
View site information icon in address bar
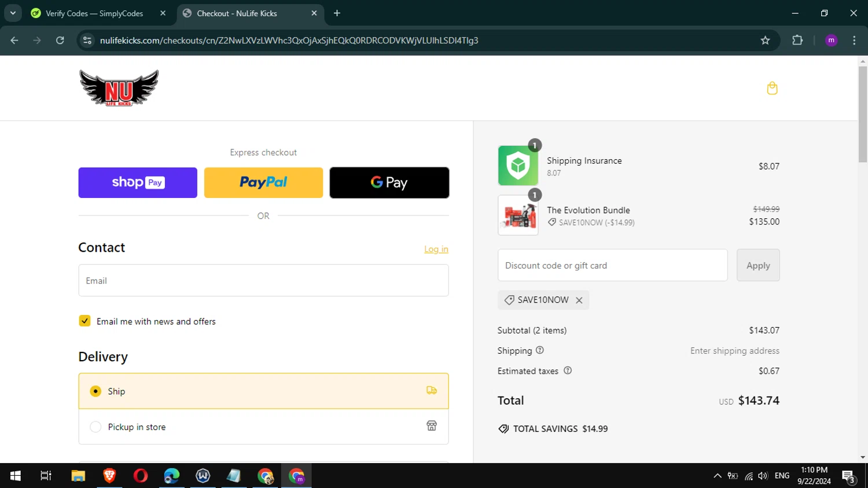tap(87, 40)
